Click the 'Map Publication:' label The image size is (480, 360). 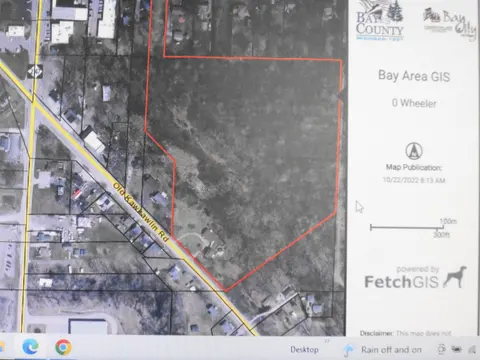click(x=414, y=167)
